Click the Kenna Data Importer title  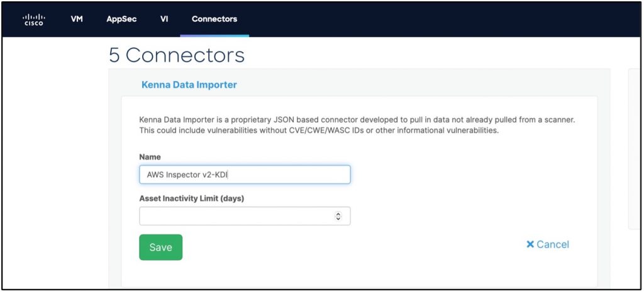(x=189, y=84)
